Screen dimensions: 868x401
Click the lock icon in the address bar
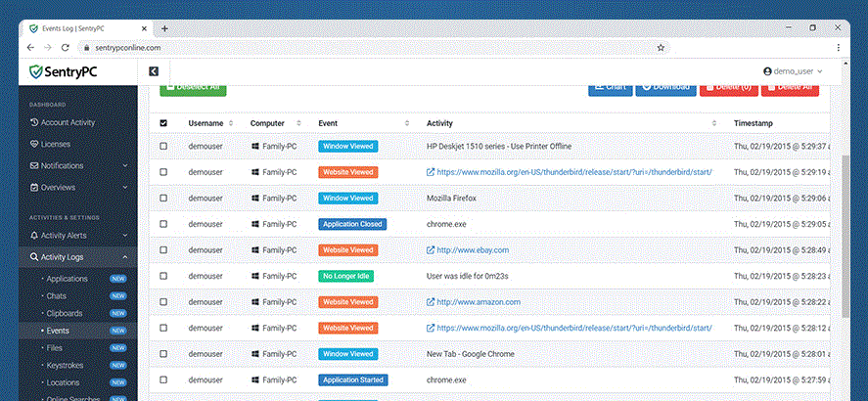(86, 48)
